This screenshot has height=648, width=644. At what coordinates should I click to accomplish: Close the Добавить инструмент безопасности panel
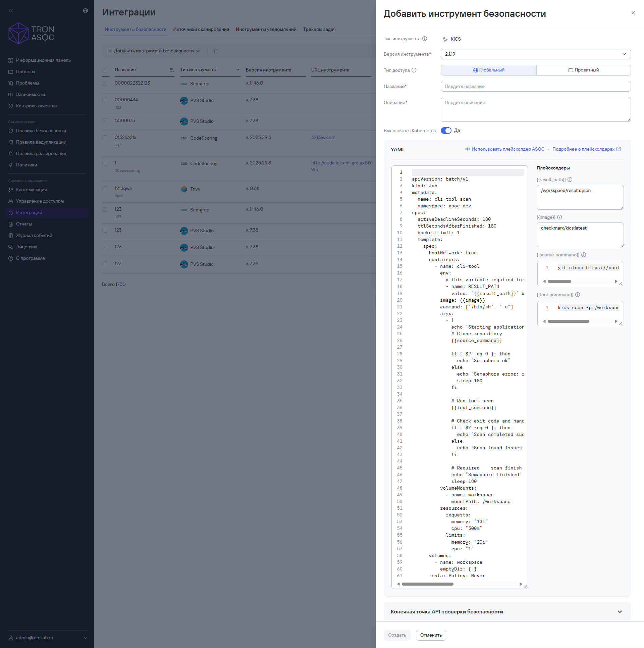tap(633, 13)
